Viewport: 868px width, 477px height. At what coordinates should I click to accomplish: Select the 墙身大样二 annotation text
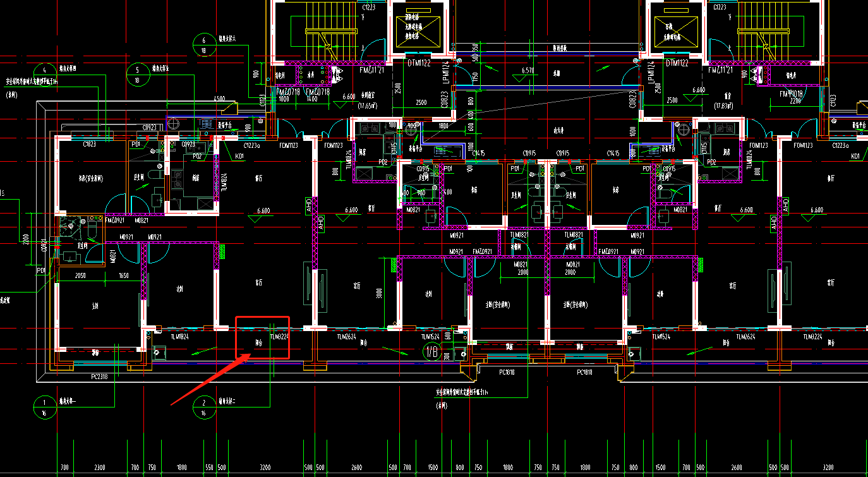click(227, 401)
